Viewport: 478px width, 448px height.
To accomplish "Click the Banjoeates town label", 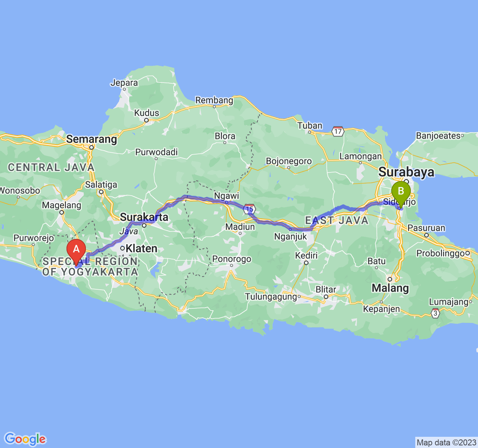I will pos(438,136).
